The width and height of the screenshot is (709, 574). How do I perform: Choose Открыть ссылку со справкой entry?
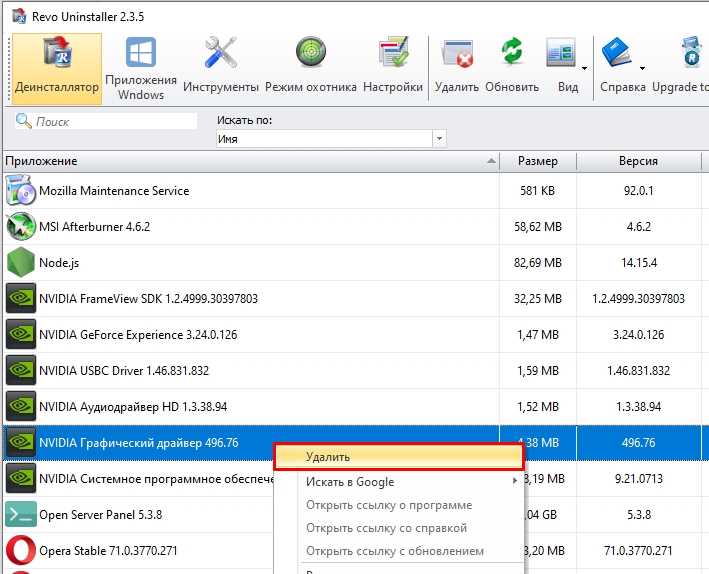[399, 528]
